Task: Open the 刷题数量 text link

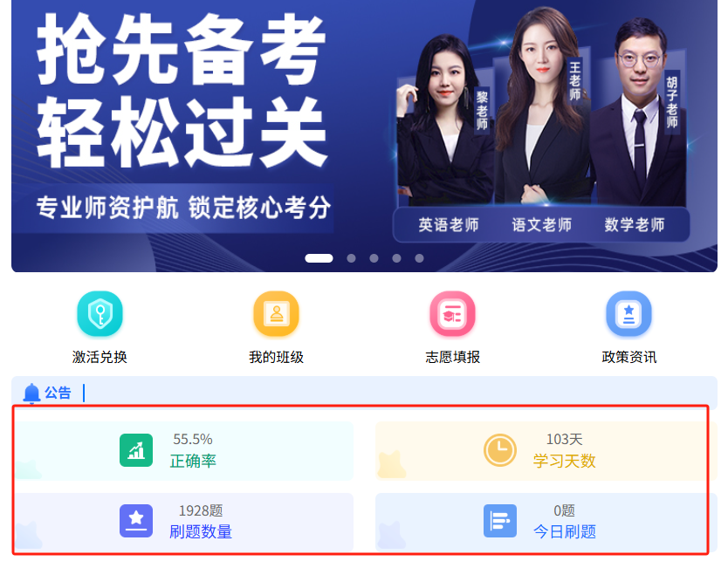Action: coord(201,531)
